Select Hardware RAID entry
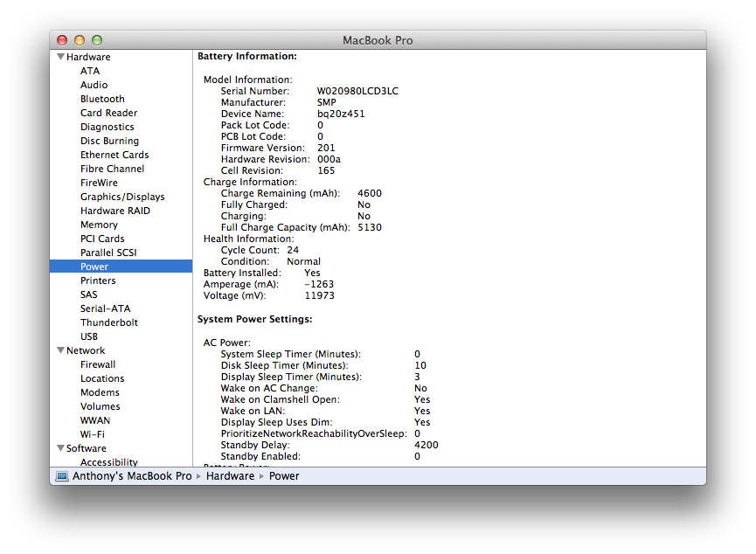756x554 pixels. [115, 211]
